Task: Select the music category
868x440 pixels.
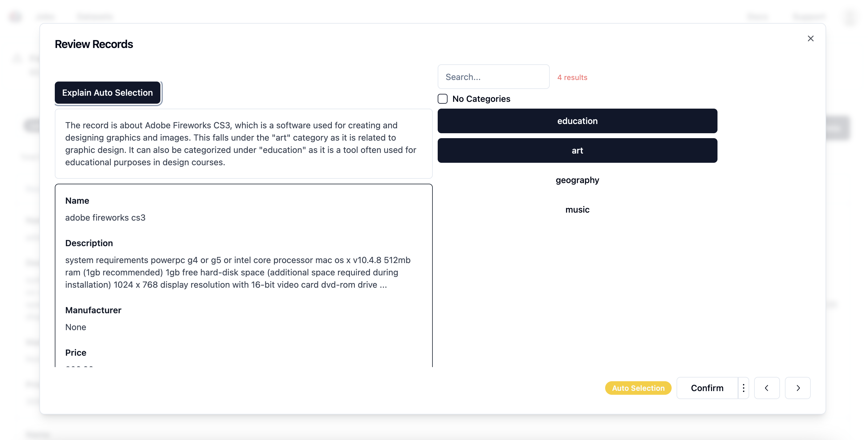Action: pos(577,210)
